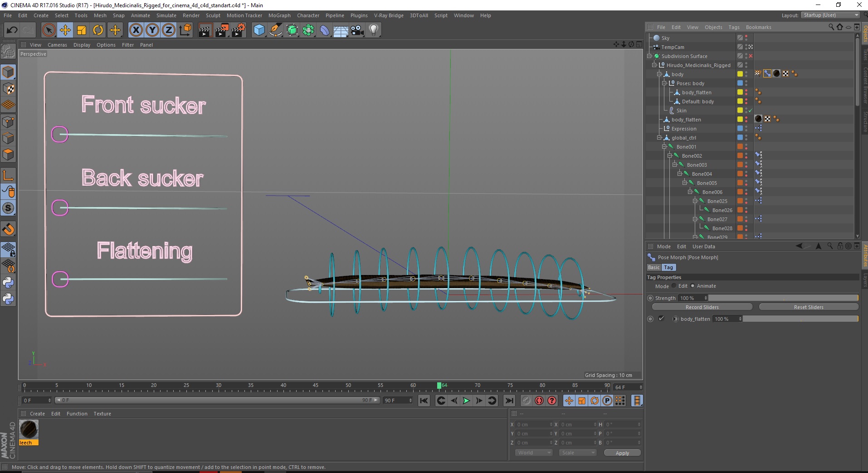Collapse the body object node
Screen dimensions: 868x473
point(659,74)
